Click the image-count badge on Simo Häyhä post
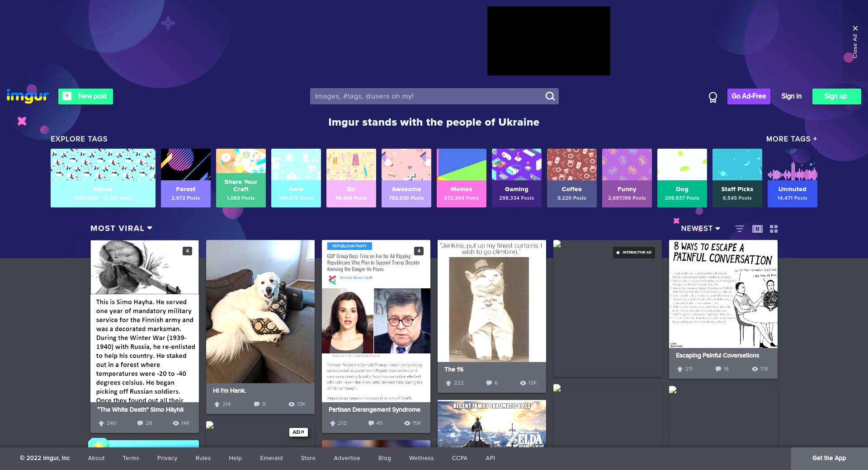 (x=187, y=251)
